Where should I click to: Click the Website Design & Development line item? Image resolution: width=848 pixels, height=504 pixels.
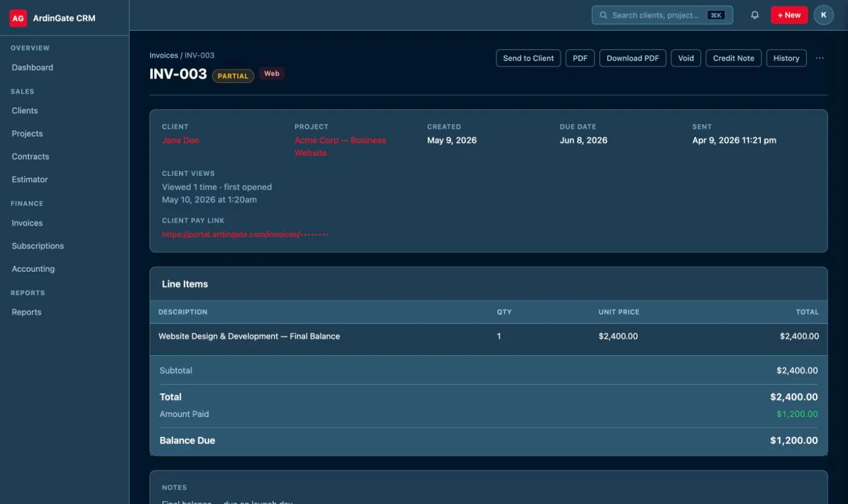click(x=249, y=336)
